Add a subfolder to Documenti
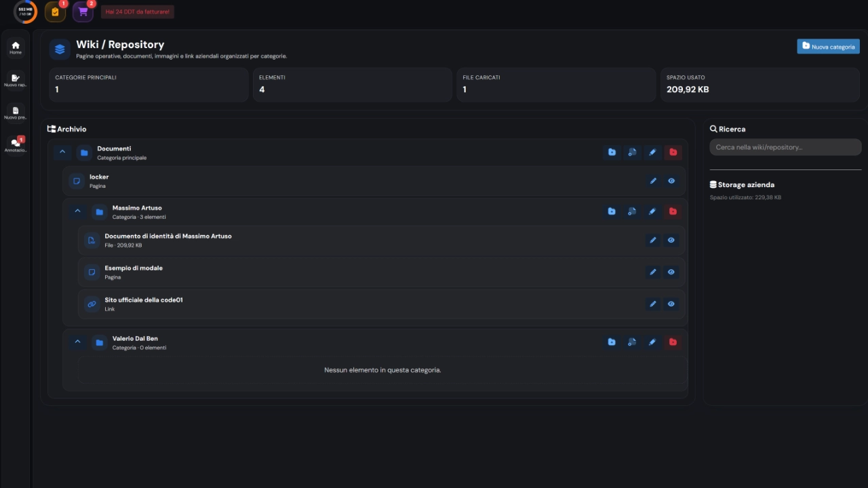This screenshot has height=488, width=868. [x=612, y=152]
